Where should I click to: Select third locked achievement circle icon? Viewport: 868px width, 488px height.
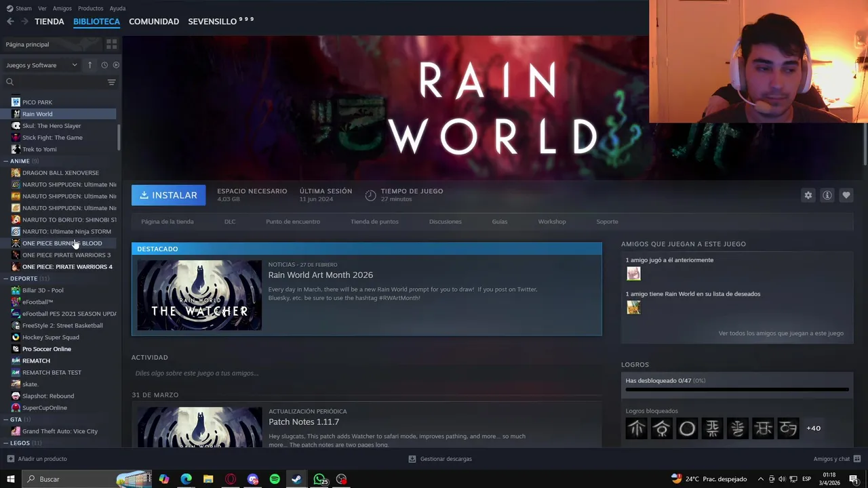(687, 428)
